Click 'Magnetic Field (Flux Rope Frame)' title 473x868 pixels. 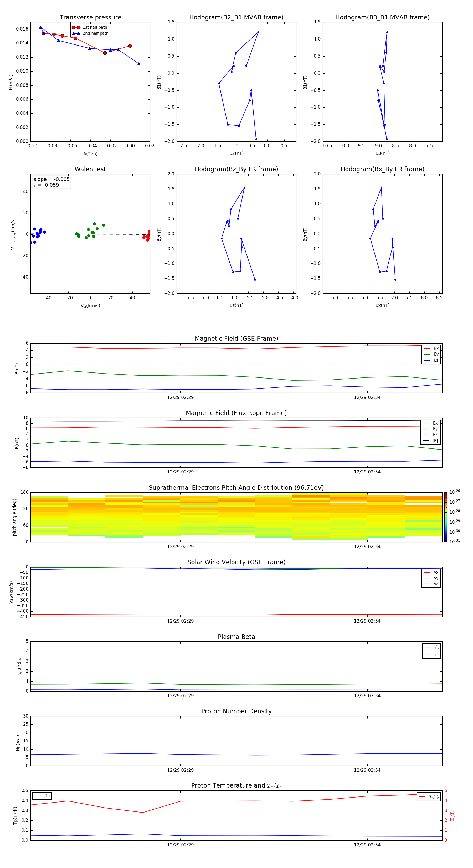tap(236, 413)
